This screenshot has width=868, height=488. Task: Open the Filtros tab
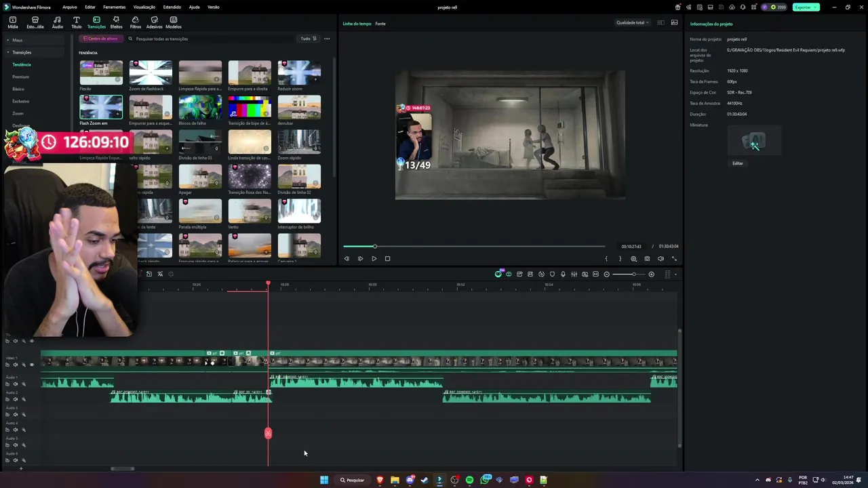point(136,22)
